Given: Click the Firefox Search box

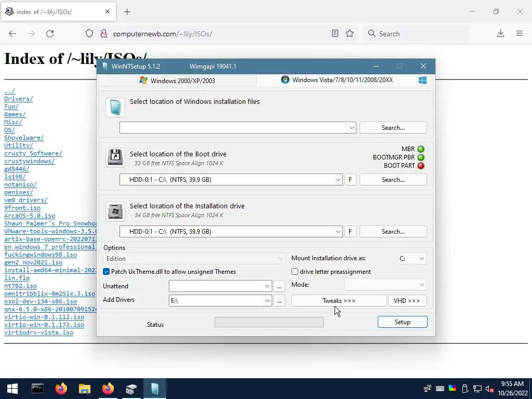Looking at the screenshot, I should pos(417,34).
